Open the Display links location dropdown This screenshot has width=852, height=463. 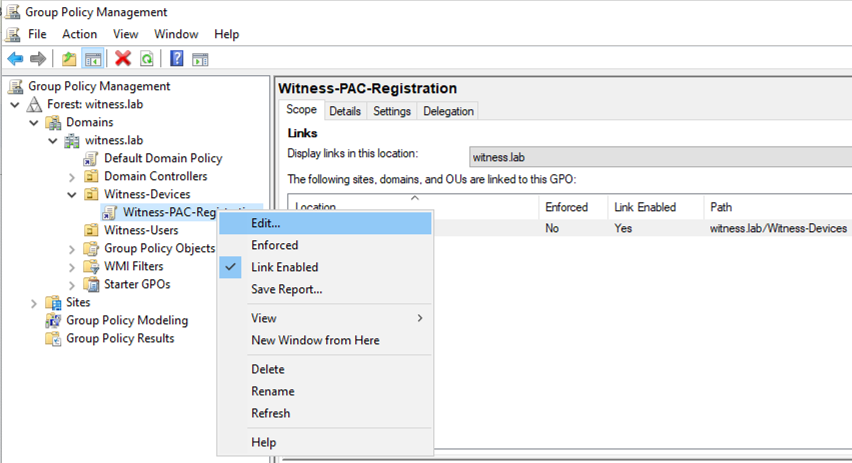click(660, 157)
